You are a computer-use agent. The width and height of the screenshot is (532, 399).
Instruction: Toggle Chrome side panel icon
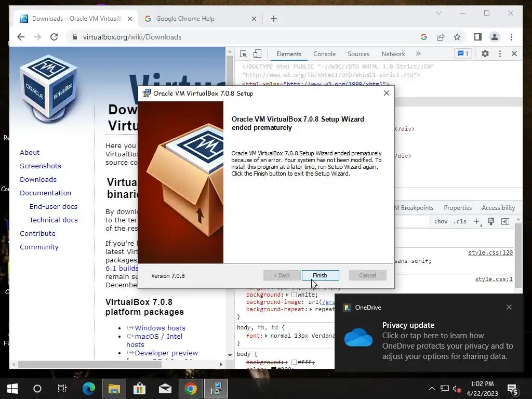(x=478, y=37)
